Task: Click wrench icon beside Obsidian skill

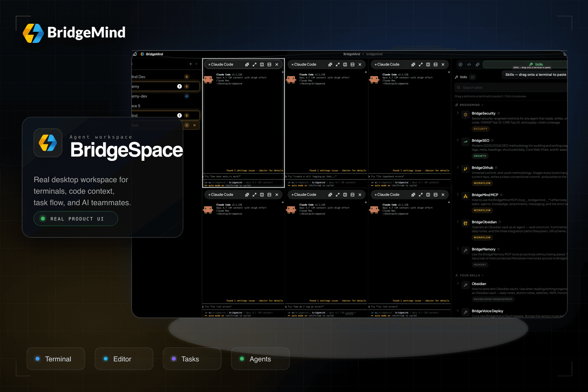Action: (465, 285)
